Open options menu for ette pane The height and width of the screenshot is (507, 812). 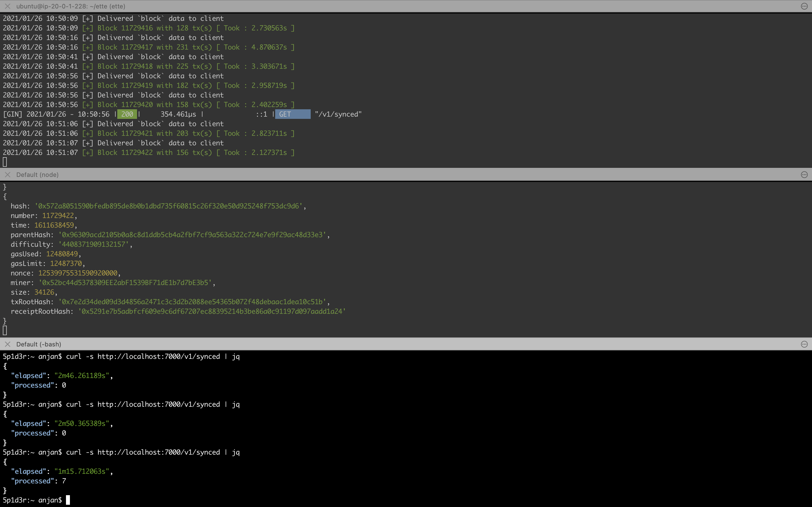[804, 6]
